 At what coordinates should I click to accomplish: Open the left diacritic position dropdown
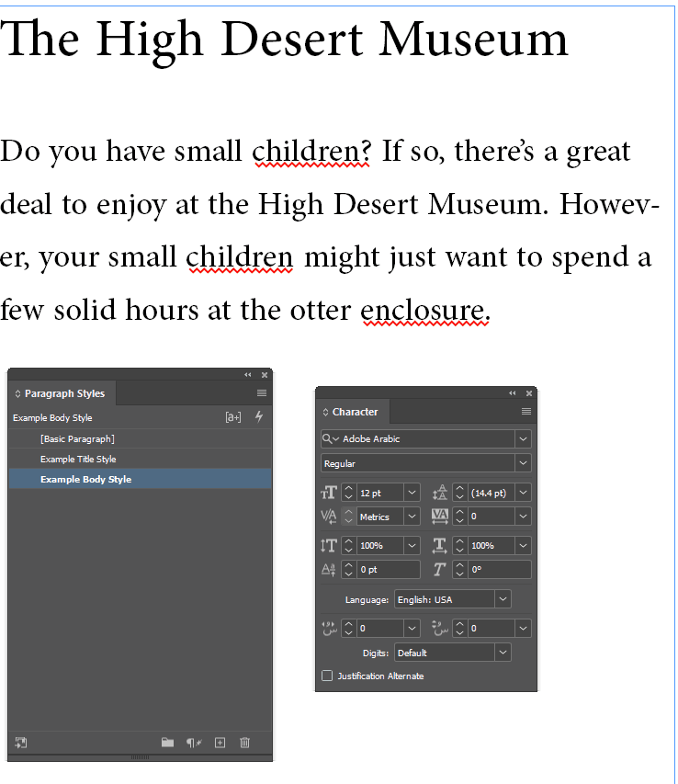pyautogui.click(x=412, y=628)
